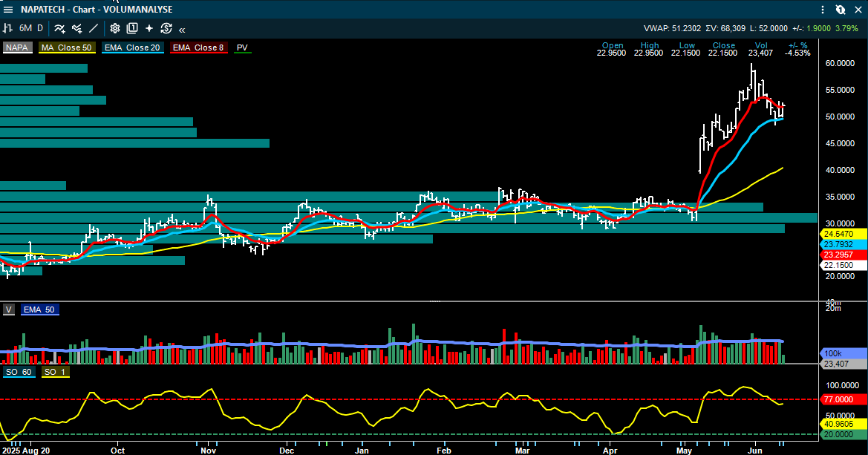Image resolution: width=868 pixels, height=455 pixels.
Task: Change the chart type with the bar-style icon
Action: [7, 28]
